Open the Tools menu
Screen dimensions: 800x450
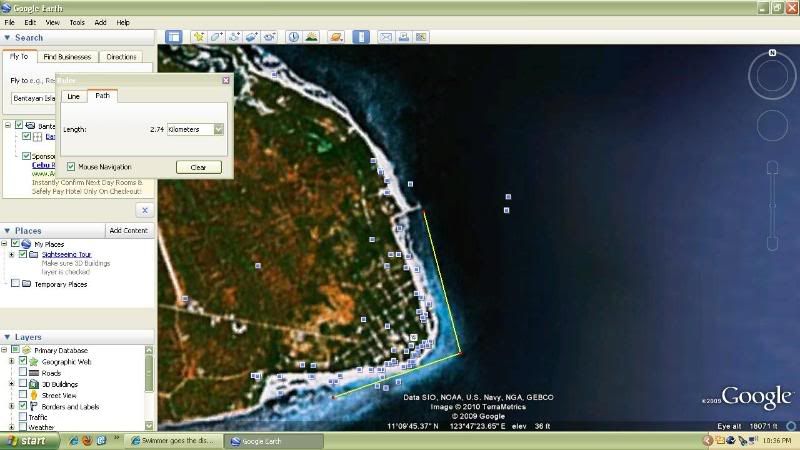pos(77,22)
